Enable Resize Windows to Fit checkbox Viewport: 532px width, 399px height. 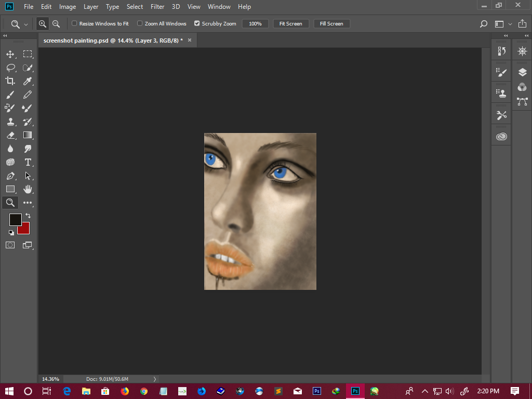click(x=74, y=23)
